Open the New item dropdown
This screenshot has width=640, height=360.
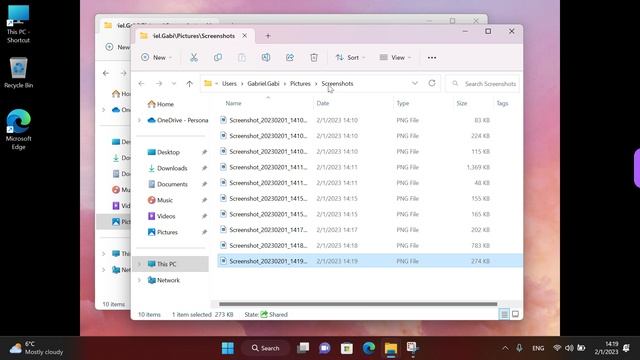[x=156, y=58]
